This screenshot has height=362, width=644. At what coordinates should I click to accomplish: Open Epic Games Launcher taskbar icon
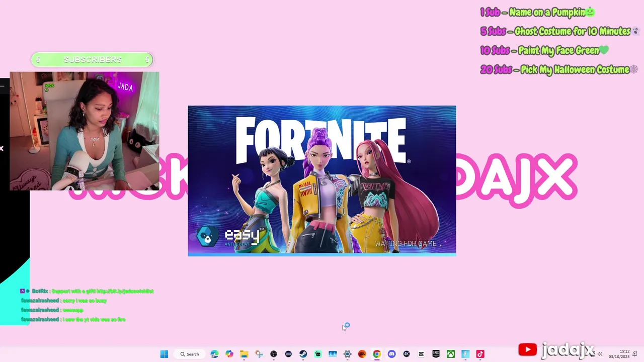436,354
